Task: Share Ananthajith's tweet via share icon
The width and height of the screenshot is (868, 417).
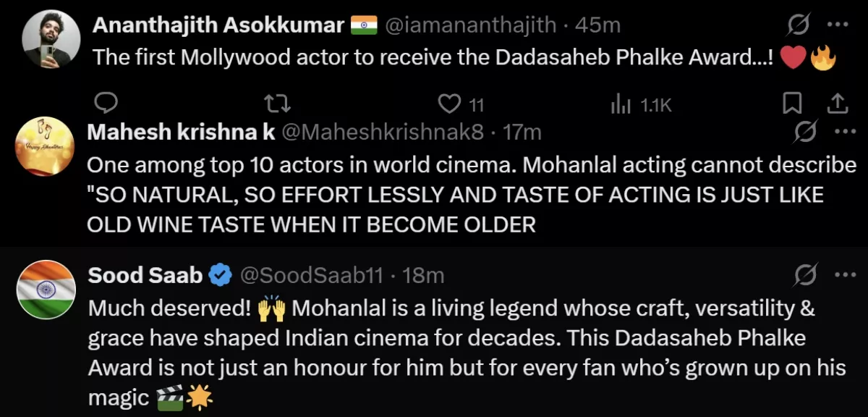Action: point(837,104)
